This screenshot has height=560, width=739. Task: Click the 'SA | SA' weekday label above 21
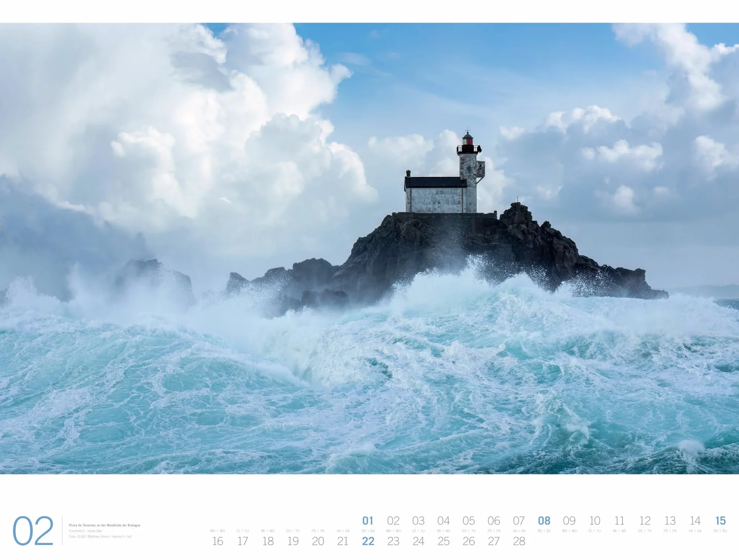pos(343,531)
